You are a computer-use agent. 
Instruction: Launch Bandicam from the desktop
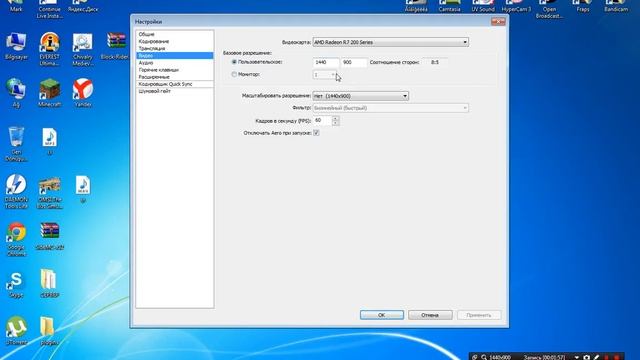pyautogui.click(x=616, y=6)
